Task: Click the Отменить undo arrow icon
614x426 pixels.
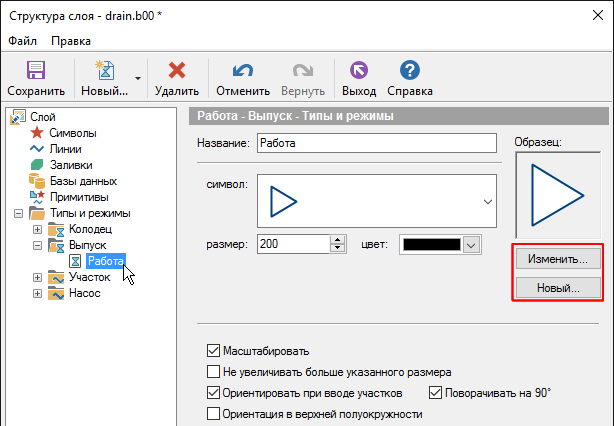Action: [x=242, y=71]
